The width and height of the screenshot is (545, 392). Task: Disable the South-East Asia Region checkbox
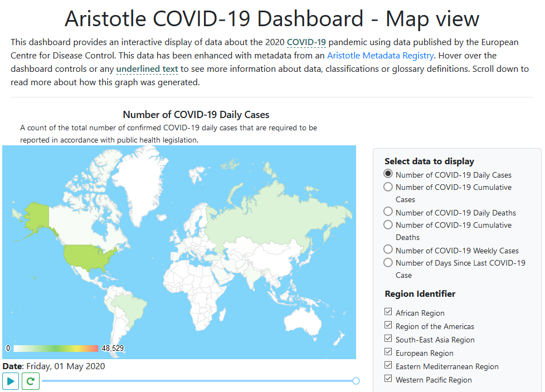(x=388, y=339)
